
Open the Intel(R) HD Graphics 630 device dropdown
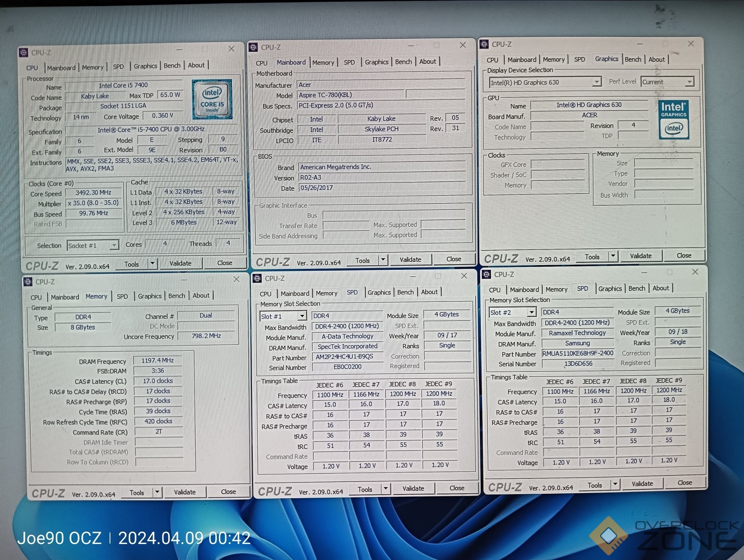point(597,82)
